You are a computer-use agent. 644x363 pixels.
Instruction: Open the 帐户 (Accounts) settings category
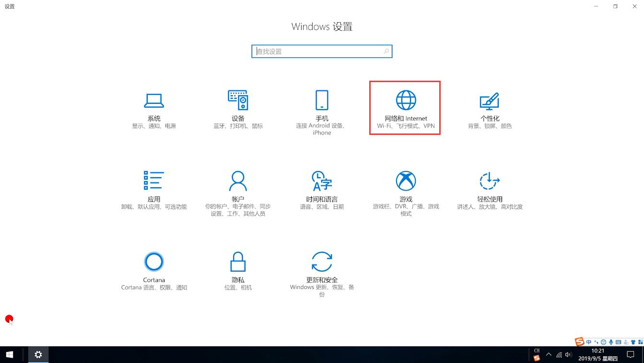pyautogui.click(x=238, y=194)
